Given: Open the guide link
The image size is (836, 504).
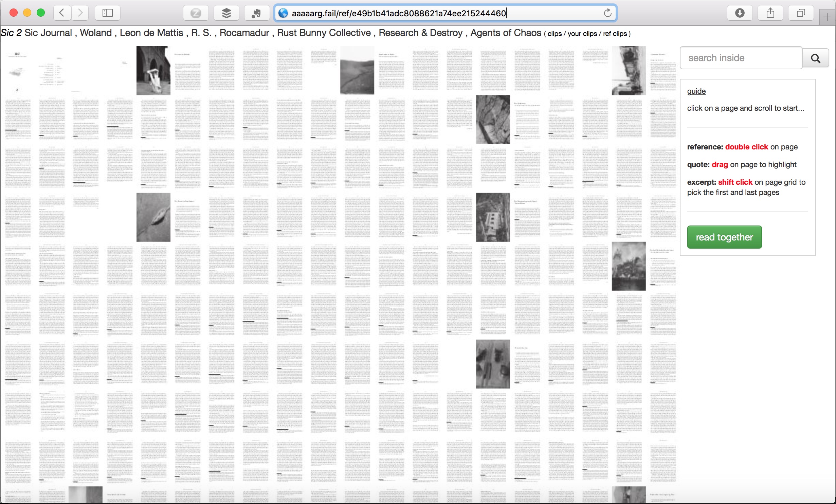Looking at the screenshot, I should tap(696, 91).
